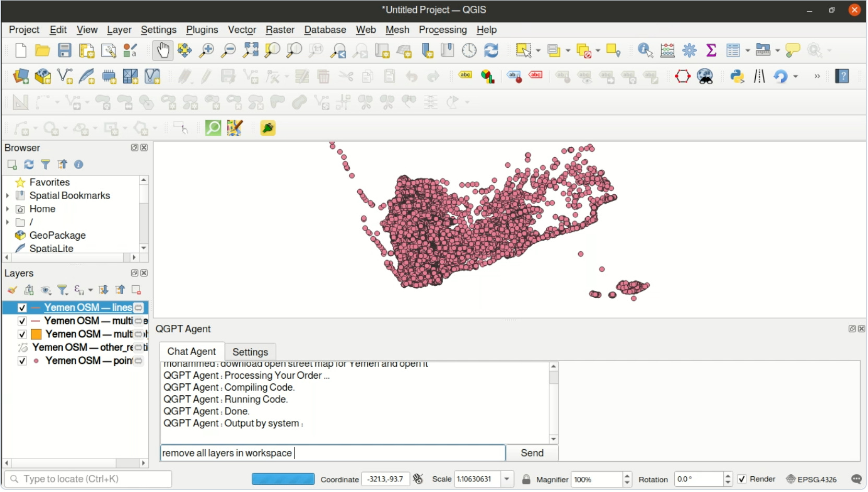The width and height of the screenshot is (868, 492).
Task: Toggle the Render checkbox in status bar
Action: tap(742, 479)
